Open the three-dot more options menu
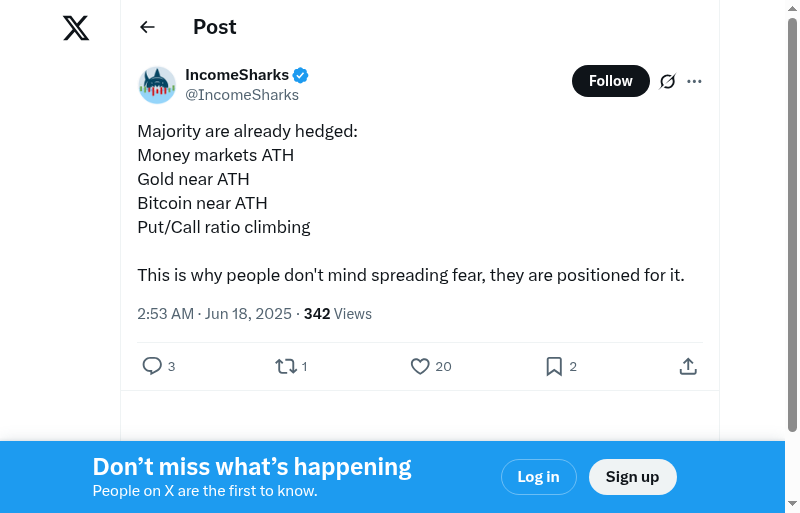 tap(695, 81)
